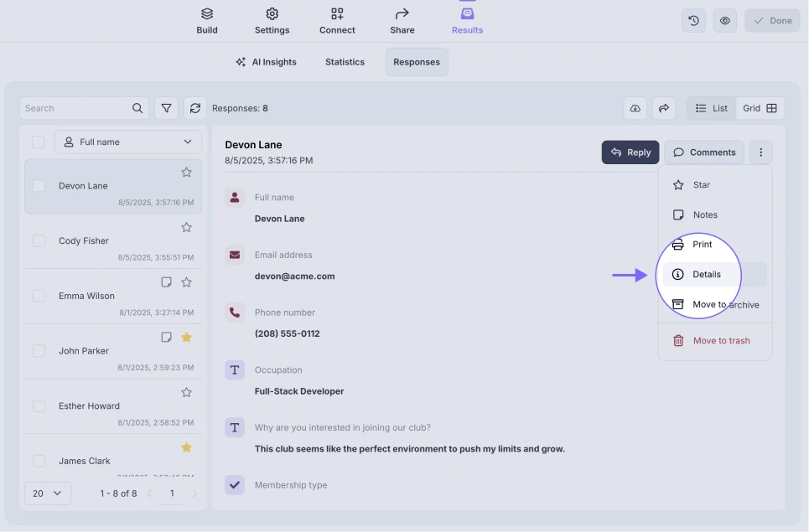The height and width of the screenshot is (532, 809).
Task: Expand the 20 per page dropdown
Action: point(47,493)
